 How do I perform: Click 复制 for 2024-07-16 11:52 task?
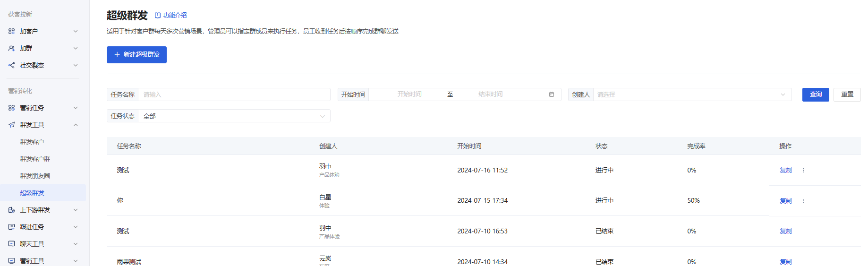pos(786,170)
